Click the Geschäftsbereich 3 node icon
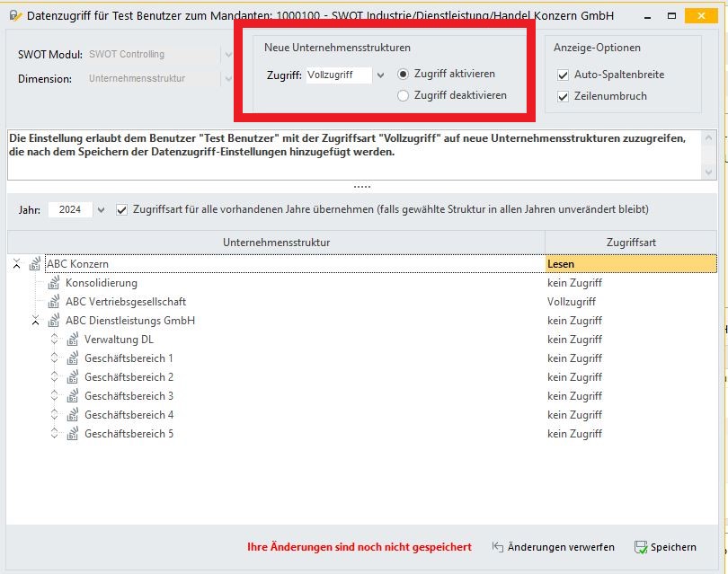The height and width of the screenshot is (574, 728). point(73,396)
